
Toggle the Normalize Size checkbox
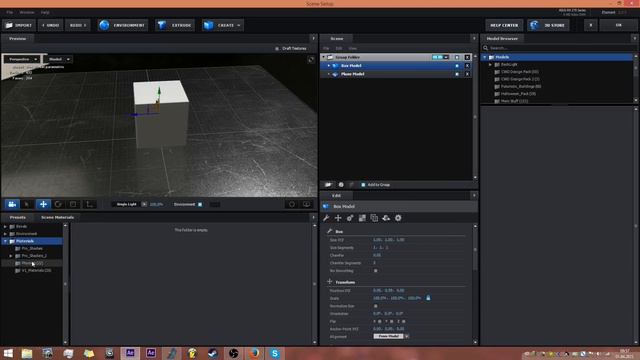pyautogui.click(x=376, y=306)
